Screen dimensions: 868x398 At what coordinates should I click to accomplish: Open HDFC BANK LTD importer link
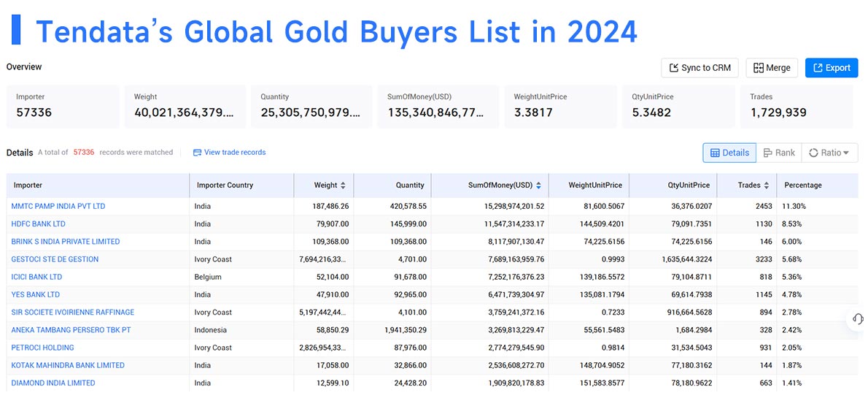tap(38, 224)
